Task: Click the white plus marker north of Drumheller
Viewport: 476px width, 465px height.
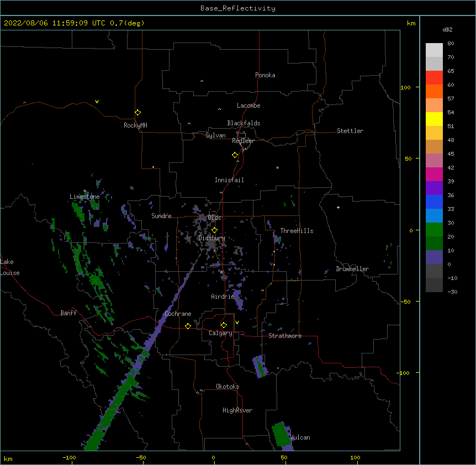Action: point(338,207)
